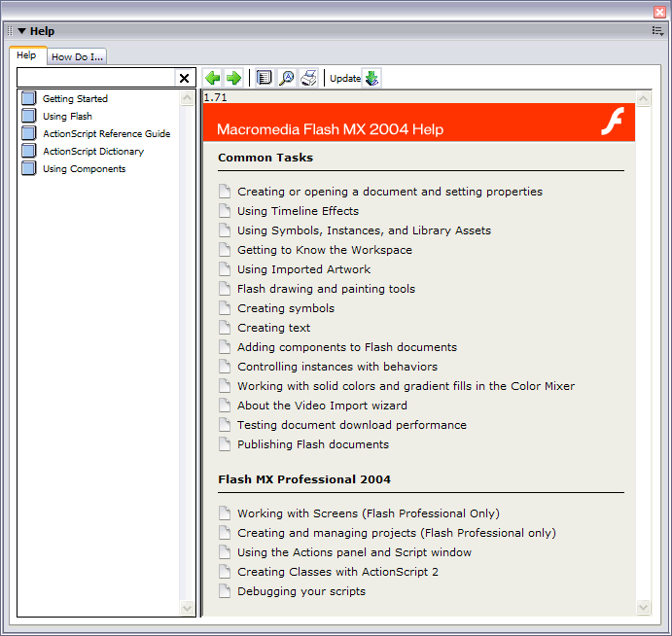Focus the help search input field
672x636 pixels.
[x=96, y=78]
